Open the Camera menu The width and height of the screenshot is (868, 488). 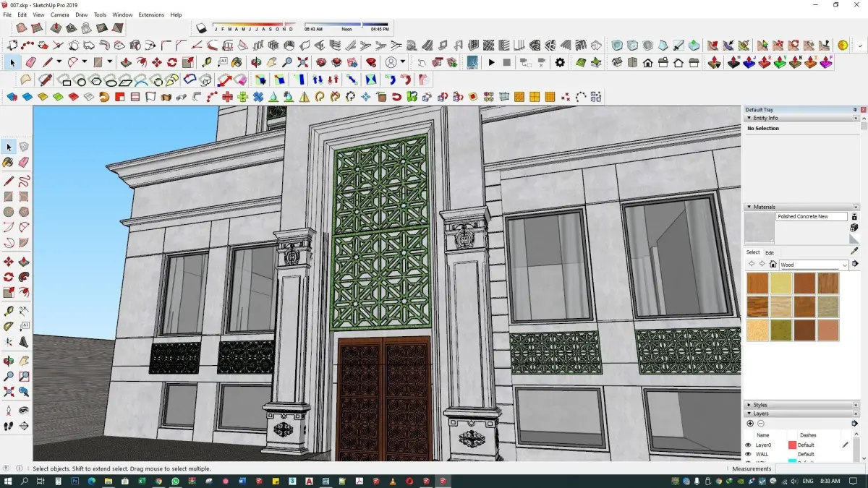click(59, 14)
